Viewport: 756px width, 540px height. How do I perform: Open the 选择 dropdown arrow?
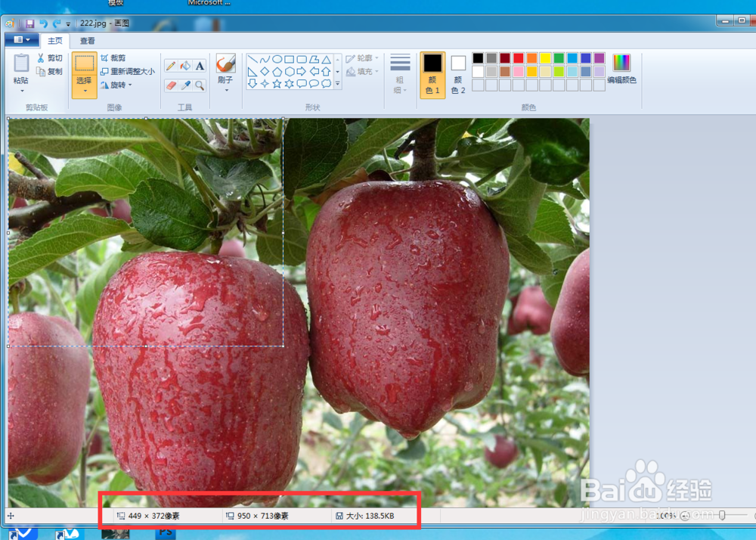pos(85,91)
